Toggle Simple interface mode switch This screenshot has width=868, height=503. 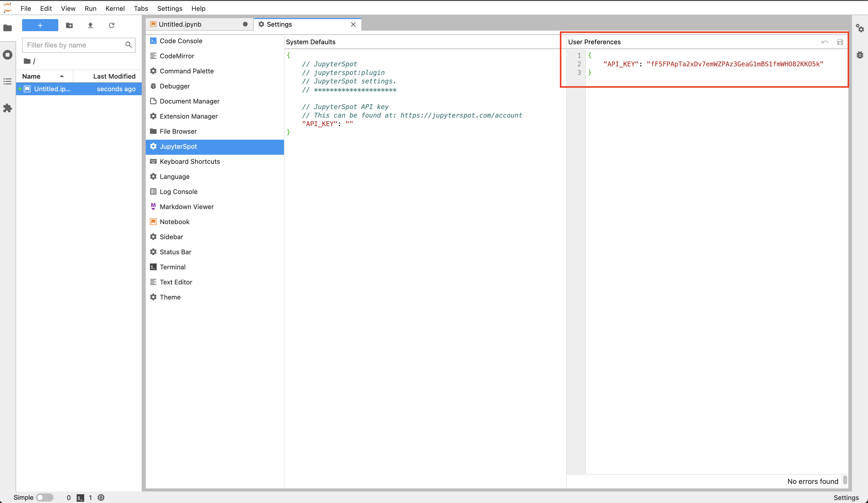tap(45, 497)
